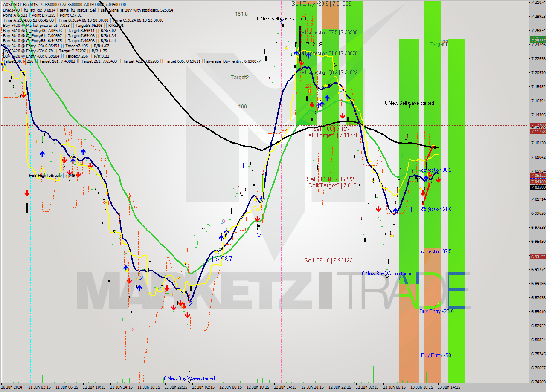The image size is (546, 392).
Task: Select the blue 'correction 38.2' label
Action: (436, 170)
